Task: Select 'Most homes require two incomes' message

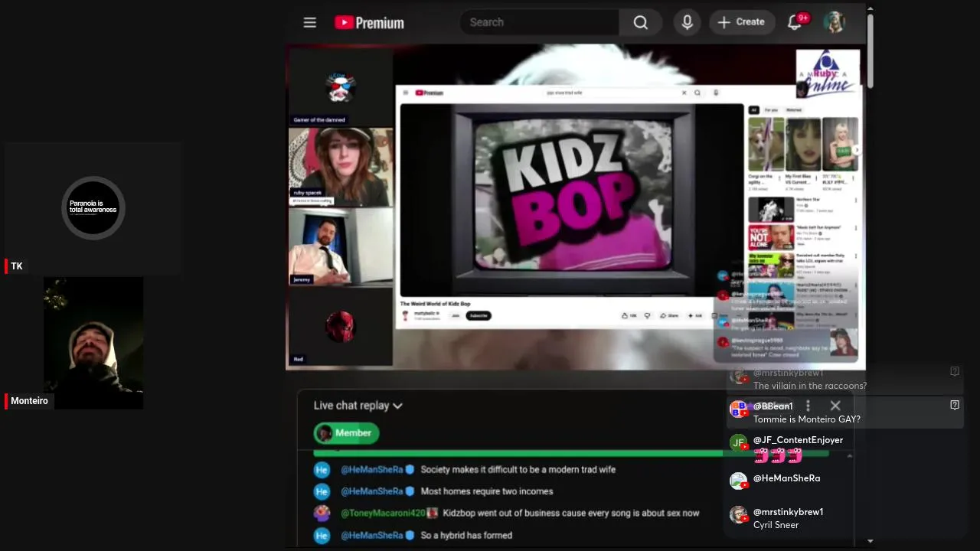Action: coord(487,491)
